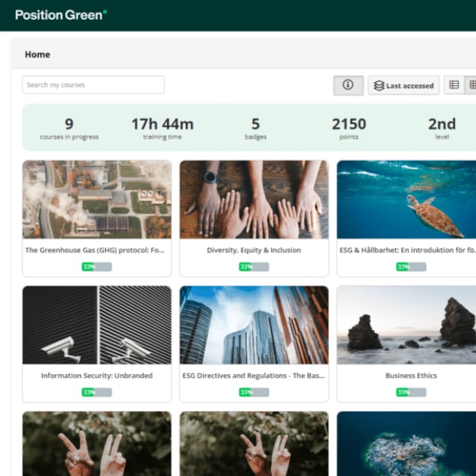Open the Home tab
This screenshot has width=476, height=476.
click(x=37, y=55)
